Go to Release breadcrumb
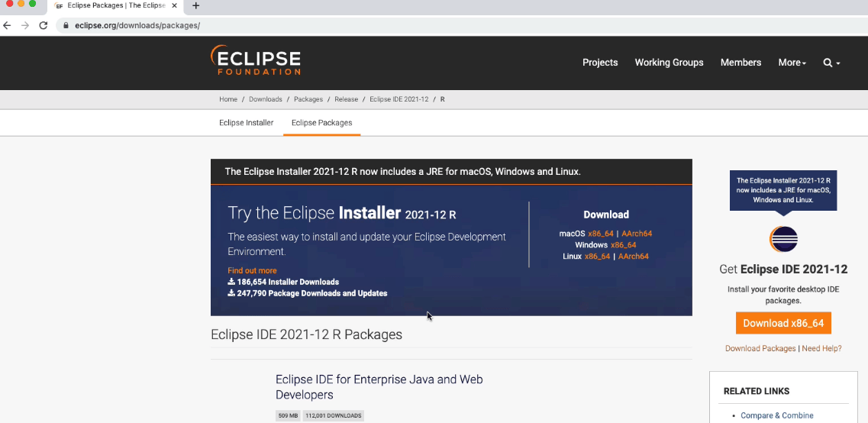 tap(346, 100)
